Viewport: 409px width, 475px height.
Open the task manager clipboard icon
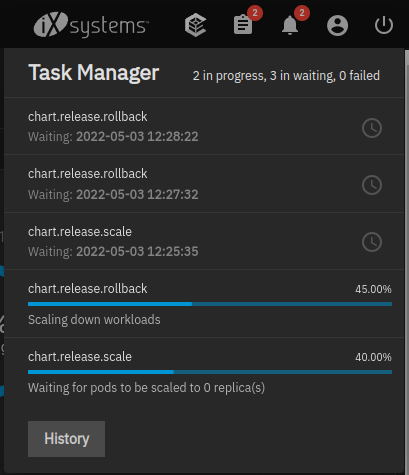coord(243,25)
